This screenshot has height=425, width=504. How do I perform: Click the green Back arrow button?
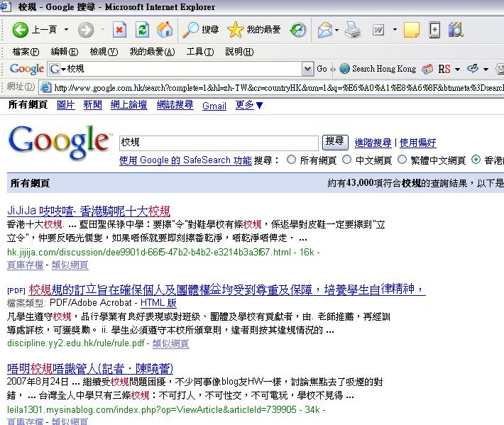[21, 30]
